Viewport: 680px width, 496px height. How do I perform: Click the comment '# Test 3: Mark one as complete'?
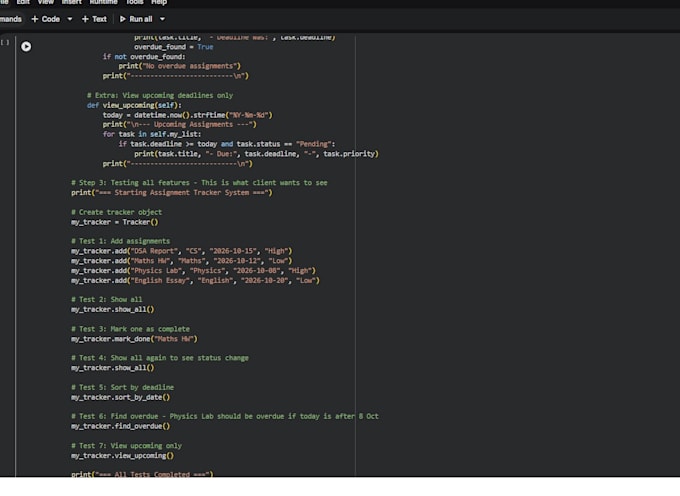(130, 329)
